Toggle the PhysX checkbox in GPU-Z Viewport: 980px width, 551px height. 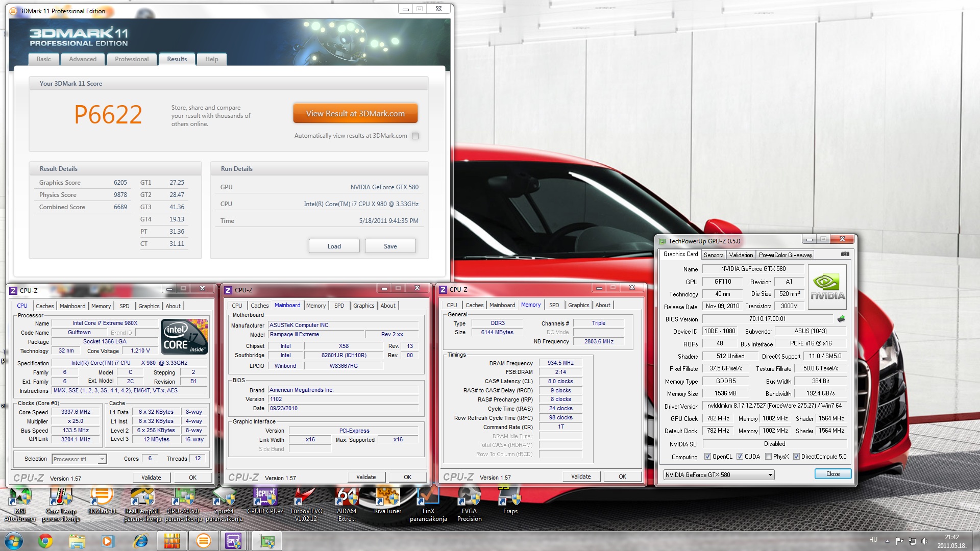[x=768, y=457]
